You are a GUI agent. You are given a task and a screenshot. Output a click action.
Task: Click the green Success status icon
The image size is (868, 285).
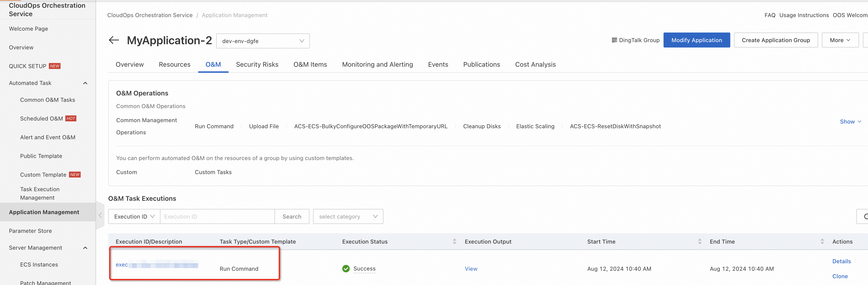346,269
